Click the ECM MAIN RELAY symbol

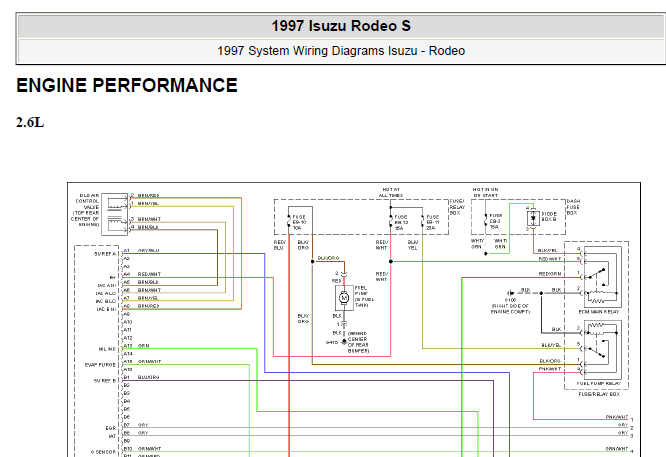[602, 277]
